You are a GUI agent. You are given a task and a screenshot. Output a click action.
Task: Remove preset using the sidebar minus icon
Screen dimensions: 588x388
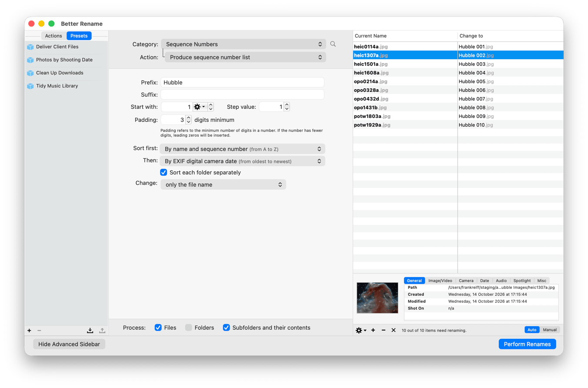[39, 331]
